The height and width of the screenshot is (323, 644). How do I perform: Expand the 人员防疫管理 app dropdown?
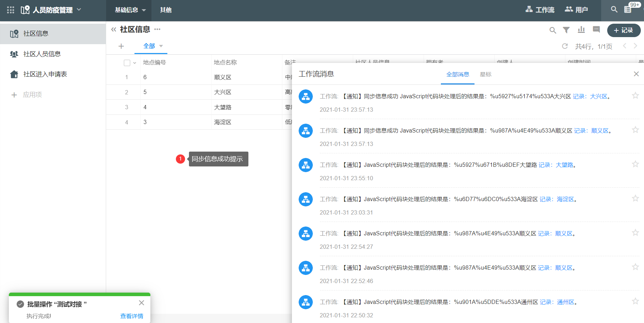click(79, 10)
